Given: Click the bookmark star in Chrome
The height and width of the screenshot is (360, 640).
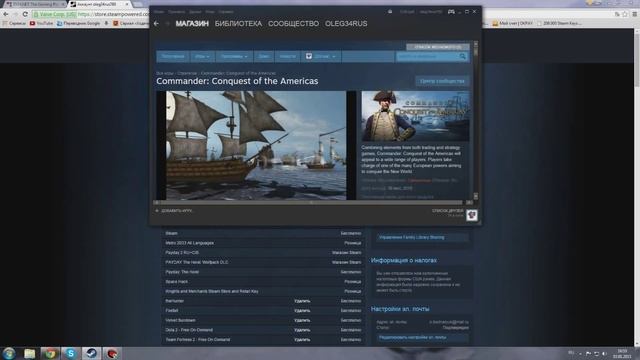Looking at the screenshot, I should pos(625,14).
